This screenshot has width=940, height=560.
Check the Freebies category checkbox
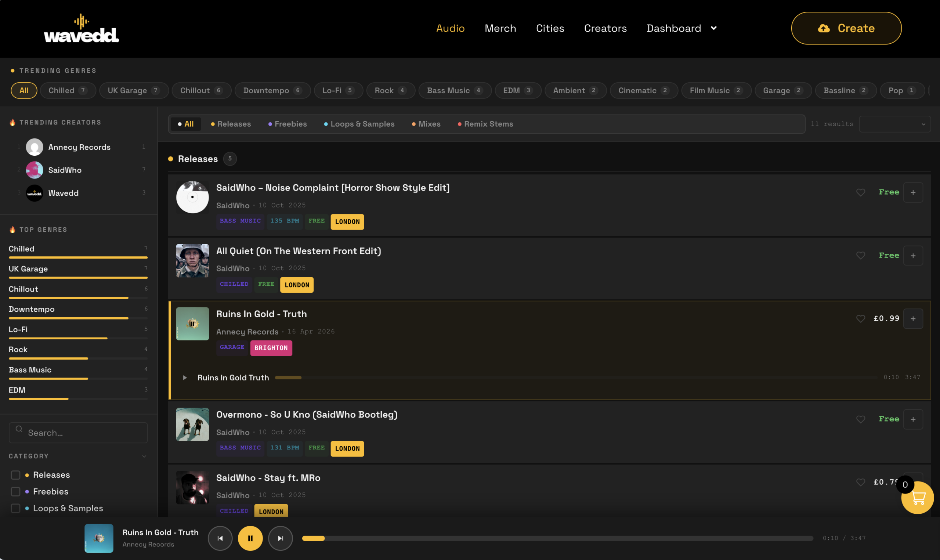click(15, 491)
